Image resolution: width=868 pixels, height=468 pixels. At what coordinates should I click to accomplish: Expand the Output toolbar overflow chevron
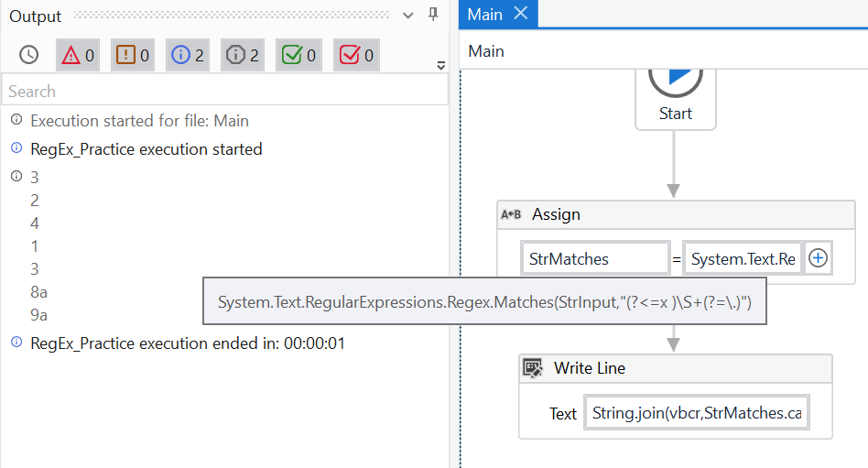[x=440, y=66]
